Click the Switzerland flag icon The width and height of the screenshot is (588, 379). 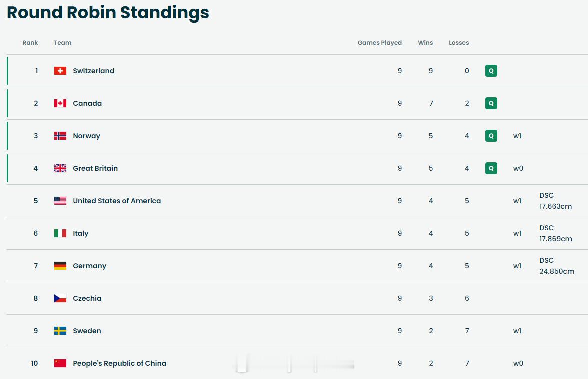click(x=60, y=71)
